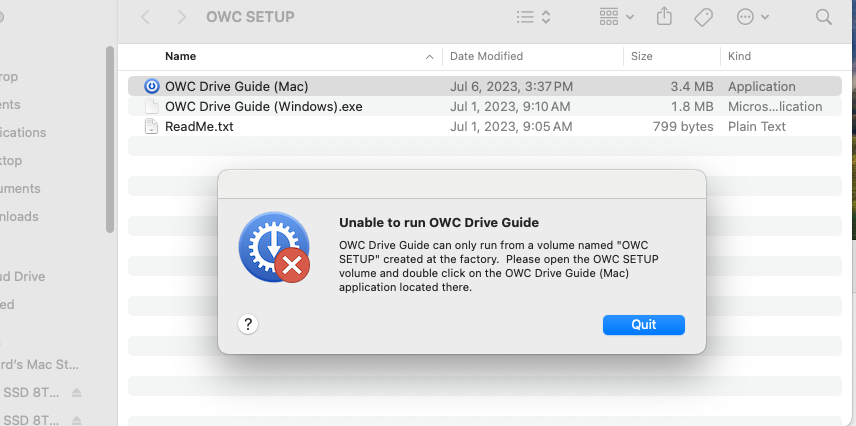Sort the list by Date Modified column
The image size is (856, 426).
[x=486, y=56]
